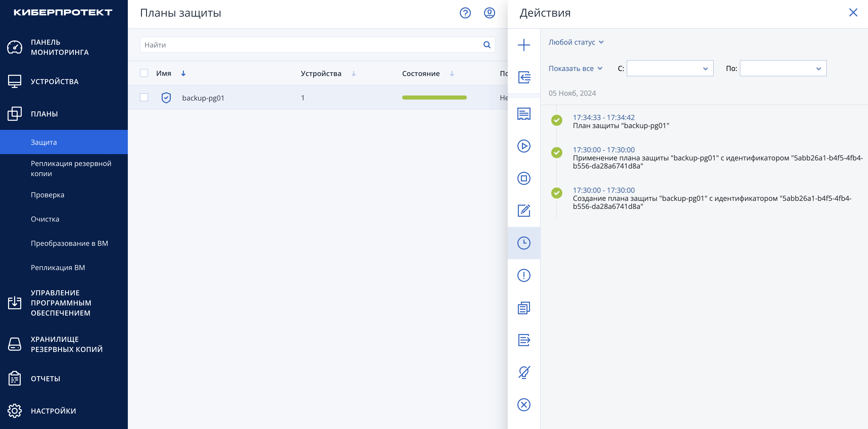Viewport: 868px width, 429px height.
Task: Tick the select-all checkbox beside Имя
Action: tap(144, 73)
